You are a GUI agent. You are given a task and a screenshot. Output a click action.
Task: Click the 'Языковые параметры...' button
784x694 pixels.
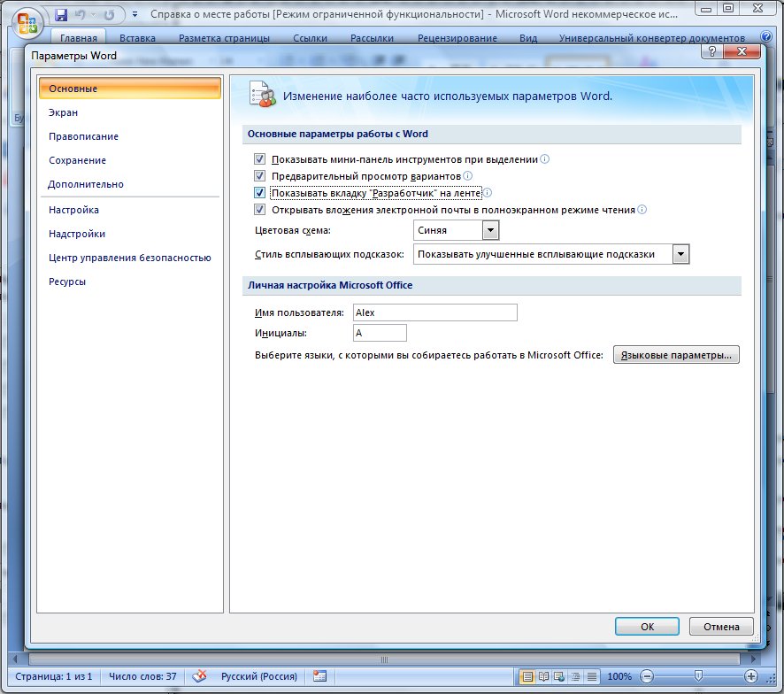click(x=676, y=355)
